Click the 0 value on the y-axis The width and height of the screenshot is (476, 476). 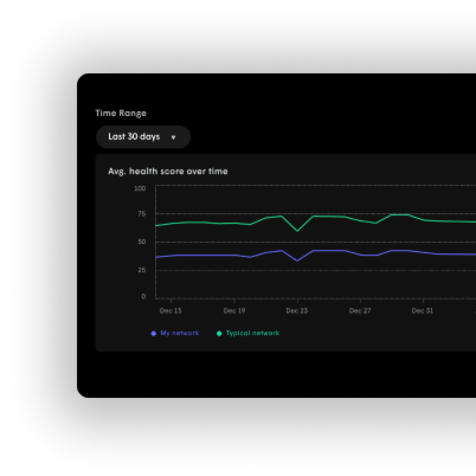coord(143,297)
